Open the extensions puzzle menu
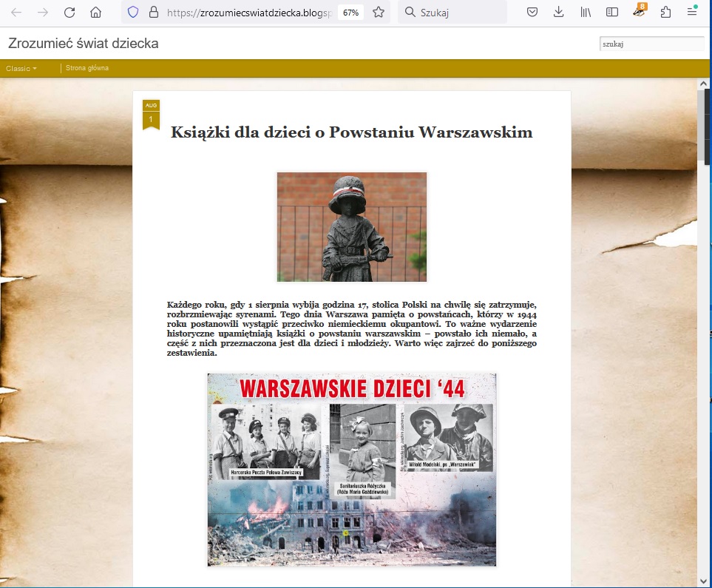Viewport: 712px width, 588px height. click(665, 13)
